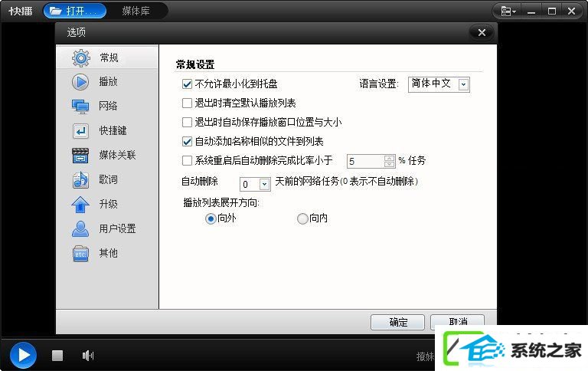This screenshot has height=371, width=588.
Task: Mute audio with the speaker icon
Action: pos(88,355)
